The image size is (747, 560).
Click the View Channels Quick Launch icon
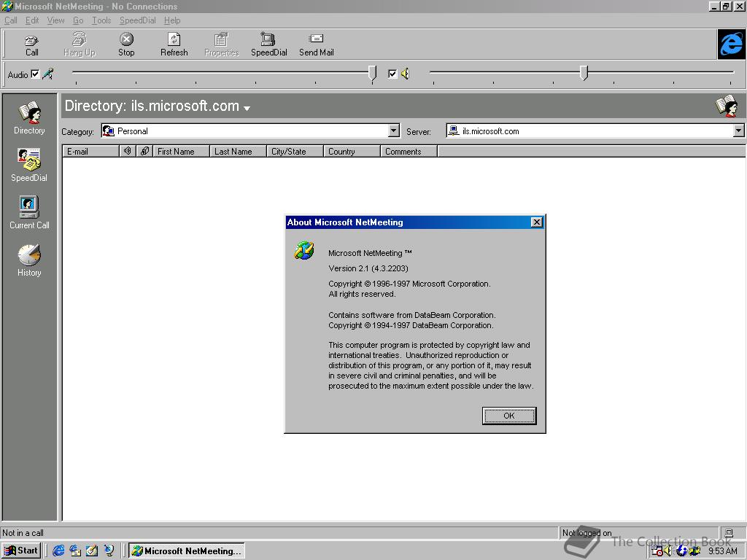pyautogui.click(x=109, y=551)
